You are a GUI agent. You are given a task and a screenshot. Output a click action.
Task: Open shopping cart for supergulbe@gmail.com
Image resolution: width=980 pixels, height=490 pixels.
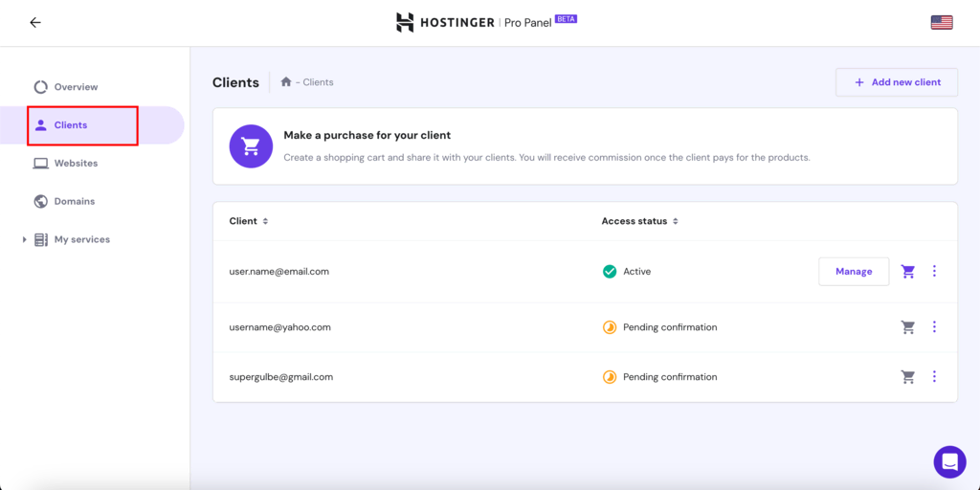pyautogui.click(x=908, y=377)
